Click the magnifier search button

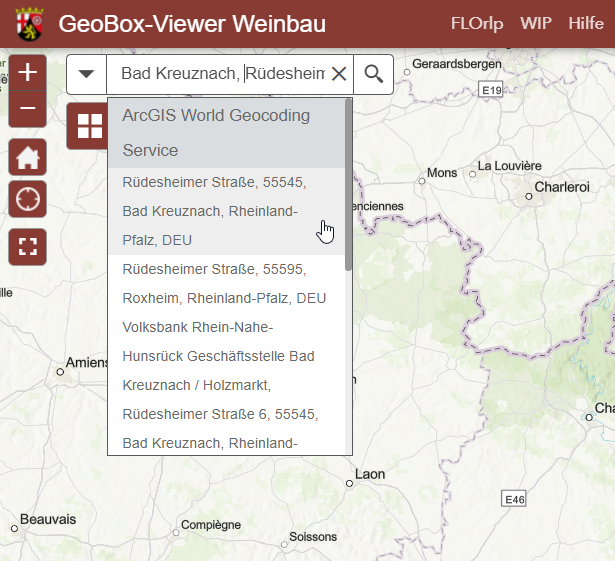(x=373, y=74)
